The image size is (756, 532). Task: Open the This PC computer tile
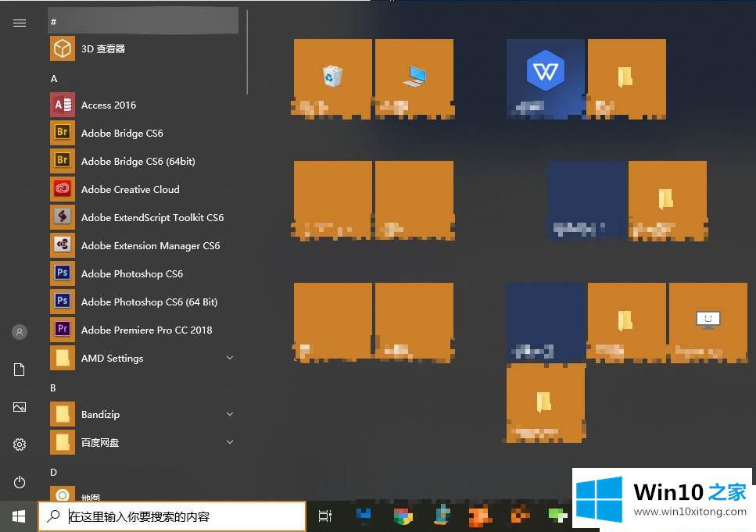point(414,79)
